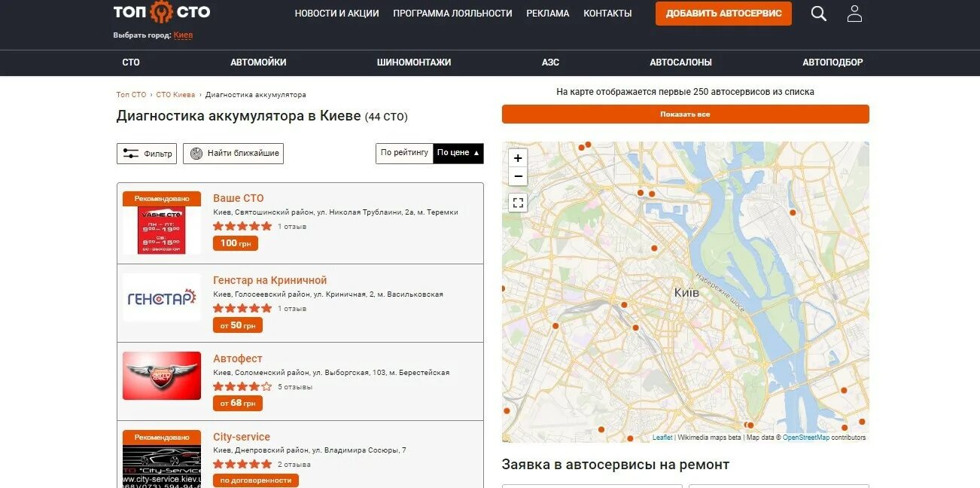Image resolution: width=980 pixels, height=488 pixels.
Task: Click Ваше СТО star rating
Action: click(x=242, y=226)
